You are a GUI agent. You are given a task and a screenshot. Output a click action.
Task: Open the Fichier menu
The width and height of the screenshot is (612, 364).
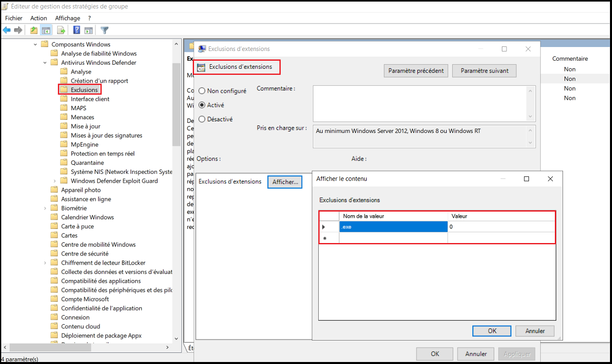(x=14, y=18)
